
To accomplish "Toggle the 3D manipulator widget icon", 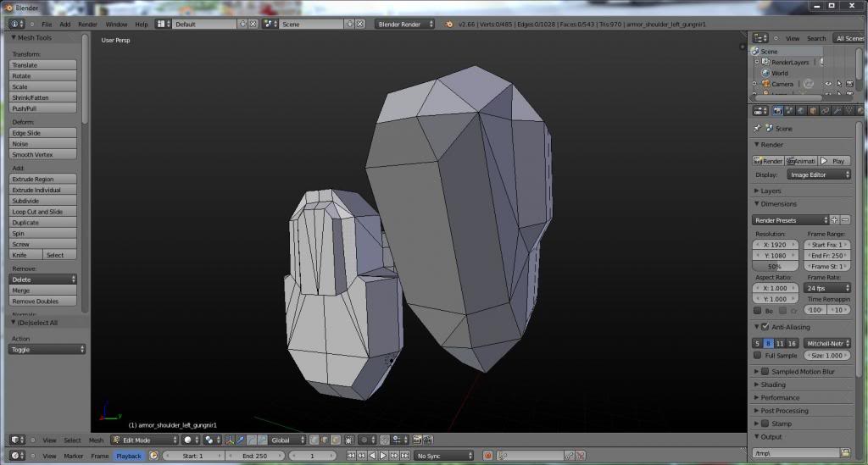I will click(230, 440).
